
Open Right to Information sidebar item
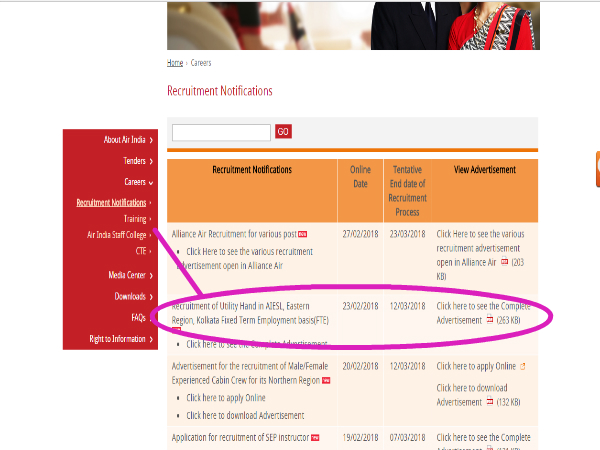tap(117, 339)
